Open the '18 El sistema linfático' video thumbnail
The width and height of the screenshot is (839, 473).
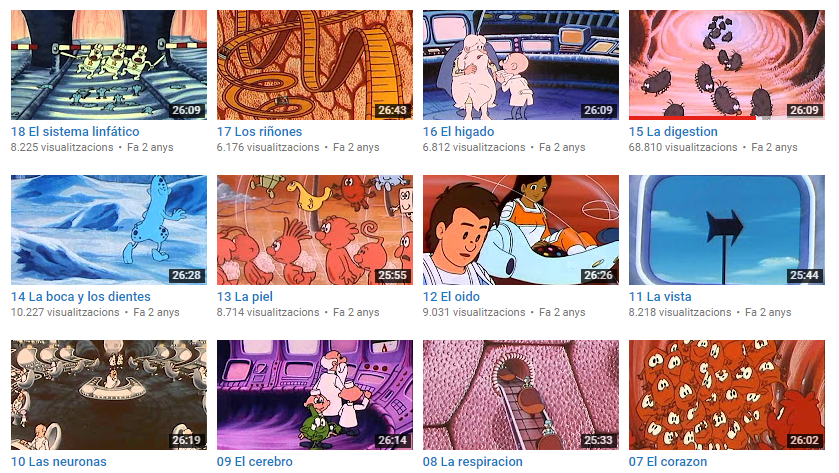tap(109, 65)
